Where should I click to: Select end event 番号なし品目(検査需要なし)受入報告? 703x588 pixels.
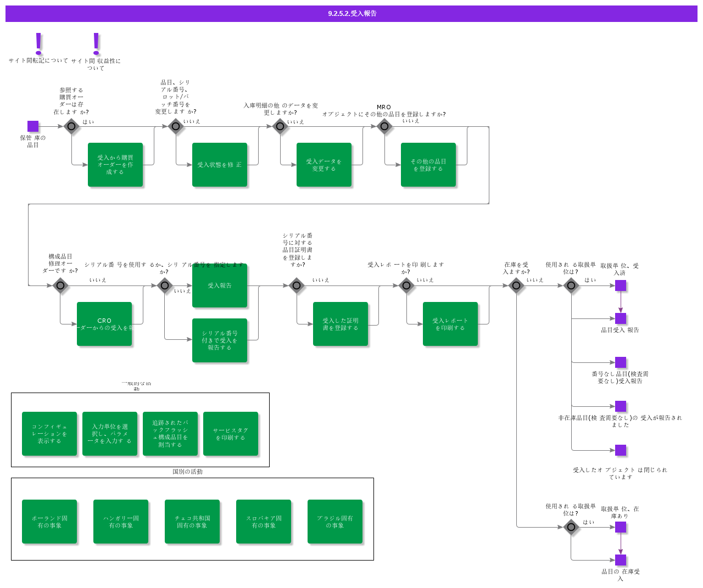coord(621,362)
